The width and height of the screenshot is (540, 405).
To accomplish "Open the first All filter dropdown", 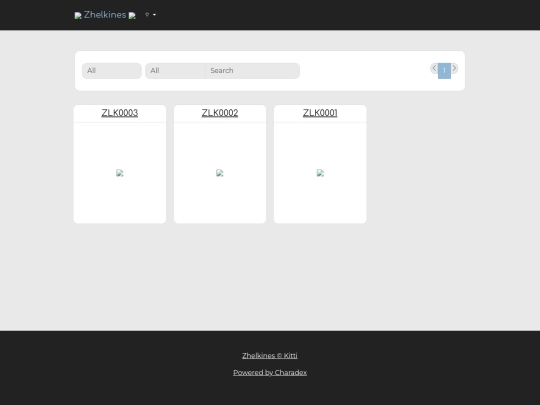I will (x=112, y=71).
